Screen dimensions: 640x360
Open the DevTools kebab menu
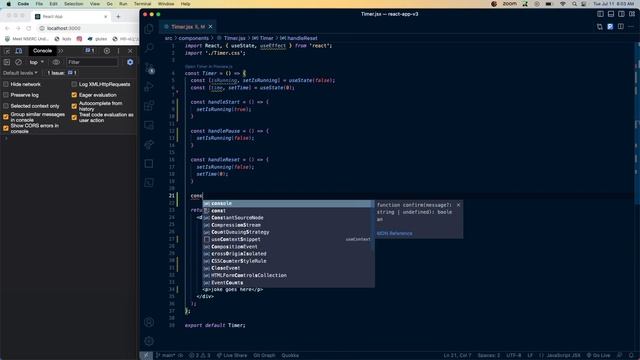118,51
